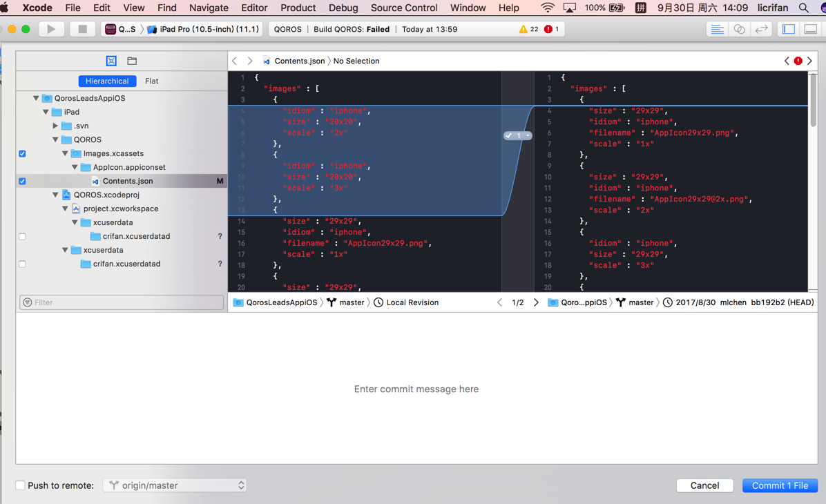Select project view icon in commit sheet
Screen dimensions: 826x504
click(x=111, y=61)
